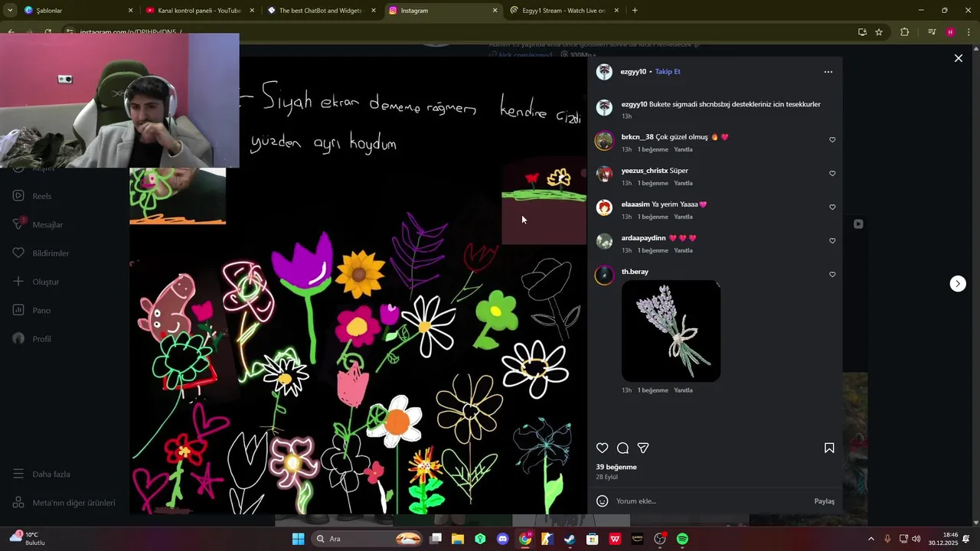Bookmark this page with star icon
The image size is (980, 551).
(x=879, y=32)
